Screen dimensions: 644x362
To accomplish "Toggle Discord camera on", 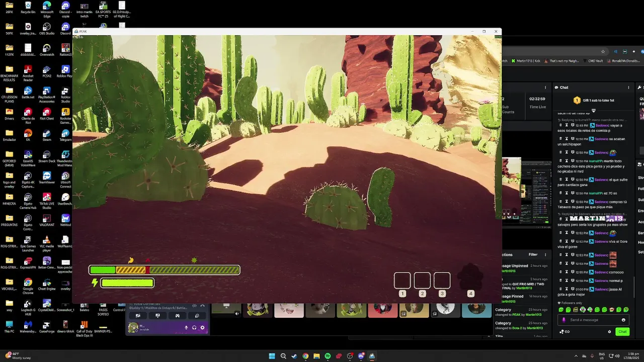I will [x=138, y=316].
